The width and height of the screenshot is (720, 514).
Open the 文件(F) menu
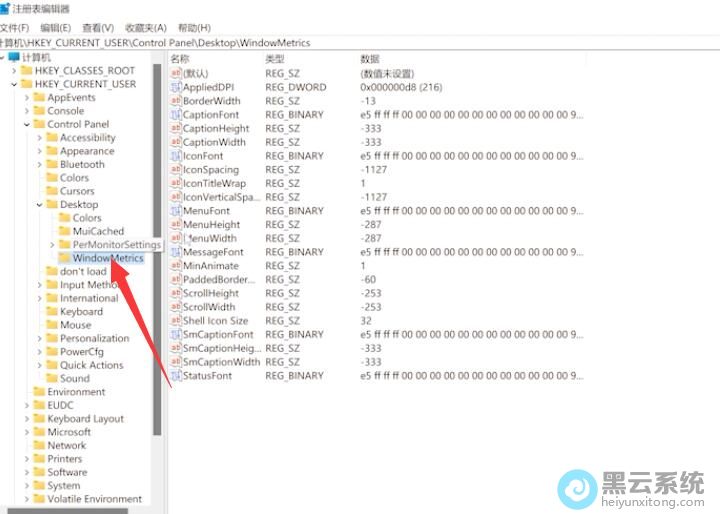(14, 28)
